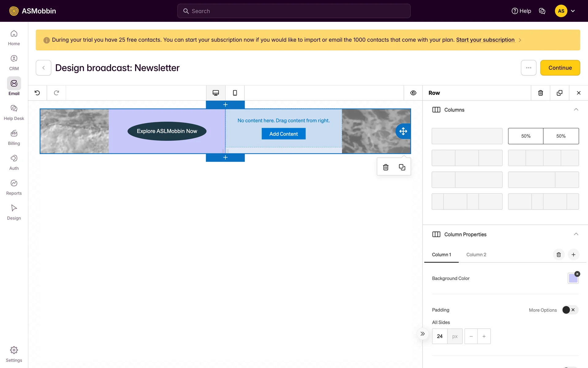The width and height of the screenshot is (588, 368).
Task: Duplicate row using the Row panel's copy icon
Action: coord(560,93)
